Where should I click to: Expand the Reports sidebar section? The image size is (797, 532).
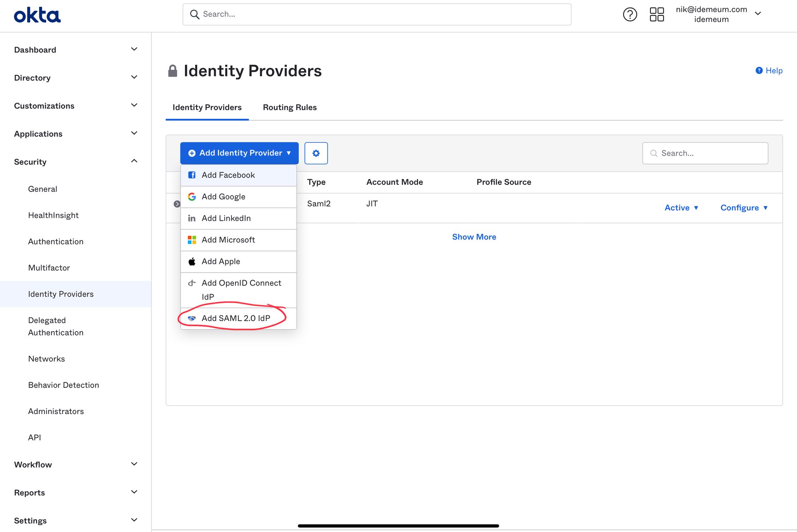76,493
